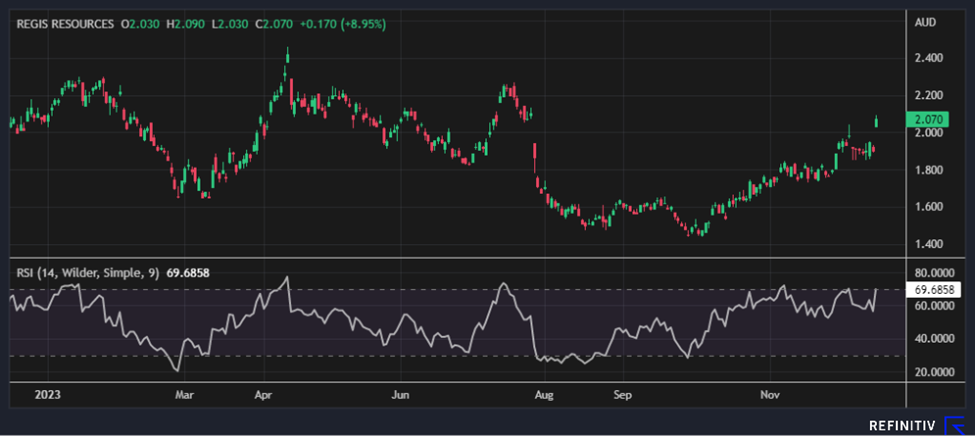
Task: Click the Aug time axis label
Action: (545, 395)
